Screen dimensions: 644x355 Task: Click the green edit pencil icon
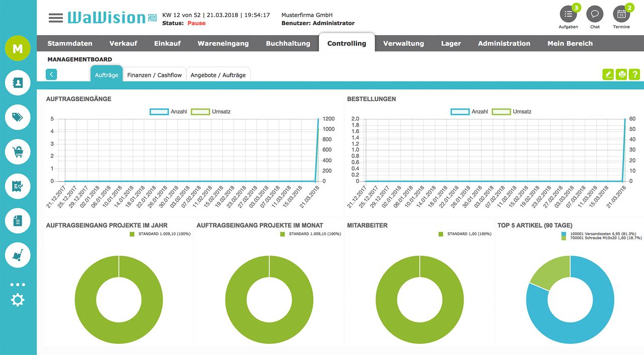click(608, 74)
